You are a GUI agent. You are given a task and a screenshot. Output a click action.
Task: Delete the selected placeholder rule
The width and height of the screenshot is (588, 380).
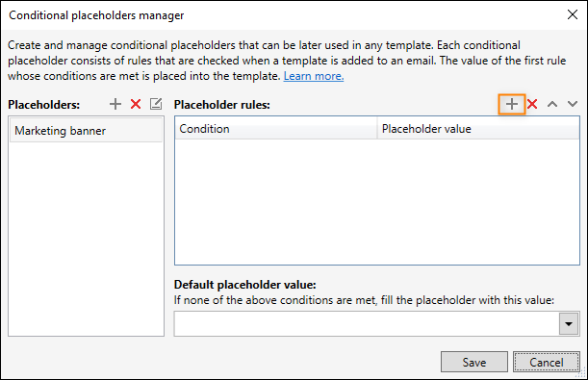tap(532, 104)
